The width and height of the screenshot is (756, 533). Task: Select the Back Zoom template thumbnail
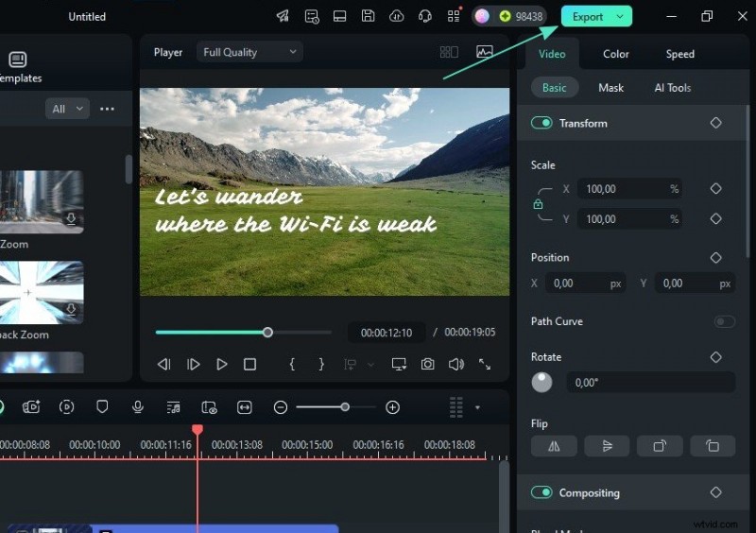(42, 292)
